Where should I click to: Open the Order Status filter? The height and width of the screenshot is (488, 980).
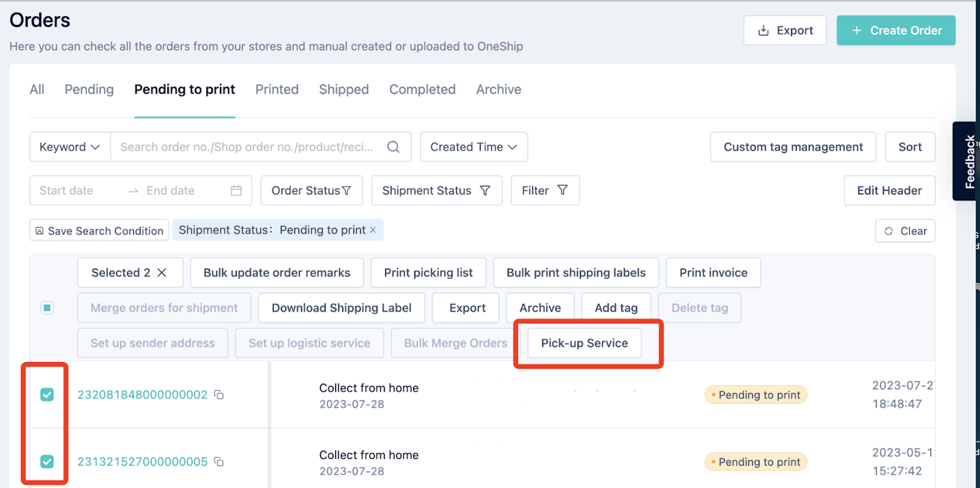(311, 190)
